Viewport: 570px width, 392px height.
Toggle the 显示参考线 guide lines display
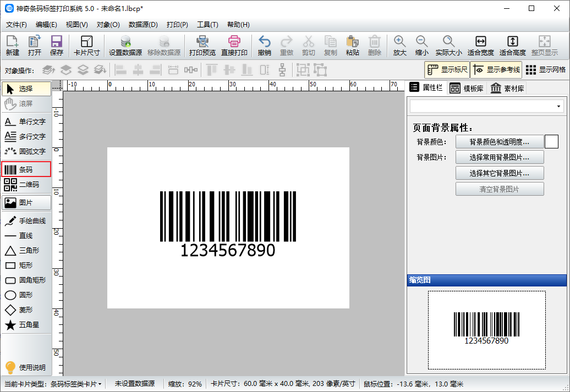(496, 70)
